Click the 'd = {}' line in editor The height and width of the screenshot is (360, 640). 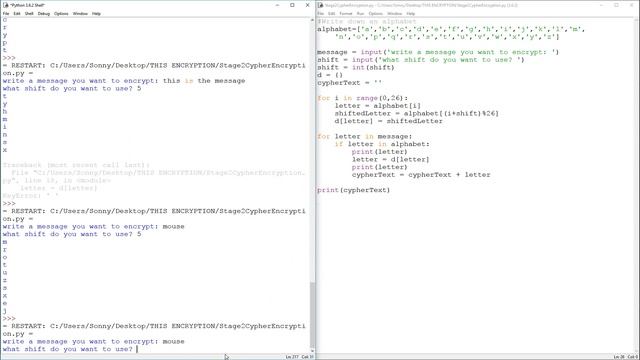330,75
